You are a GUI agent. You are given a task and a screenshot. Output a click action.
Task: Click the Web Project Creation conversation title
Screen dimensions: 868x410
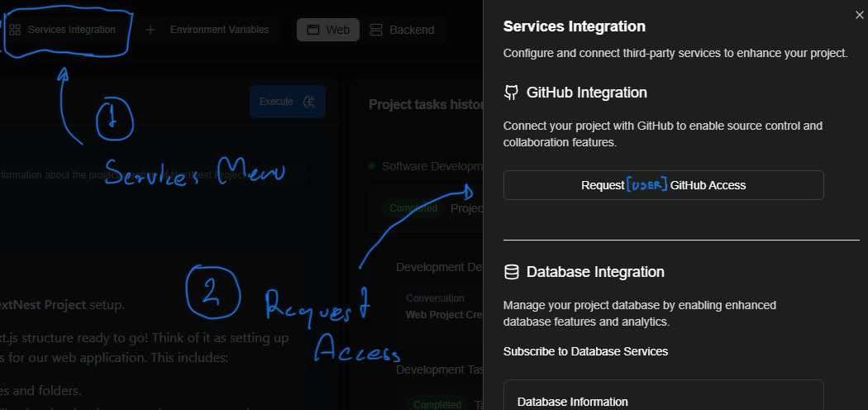(x=443, y=315)
